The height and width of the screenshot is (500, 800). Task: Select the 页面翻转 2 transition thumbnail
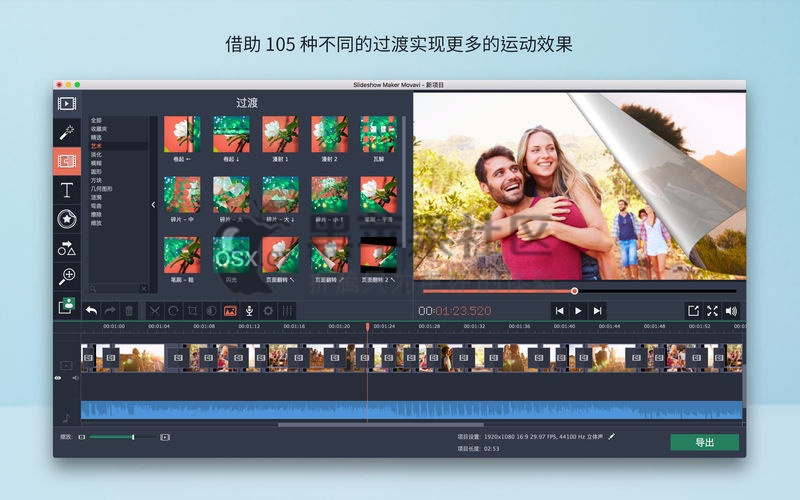[379, 255]
